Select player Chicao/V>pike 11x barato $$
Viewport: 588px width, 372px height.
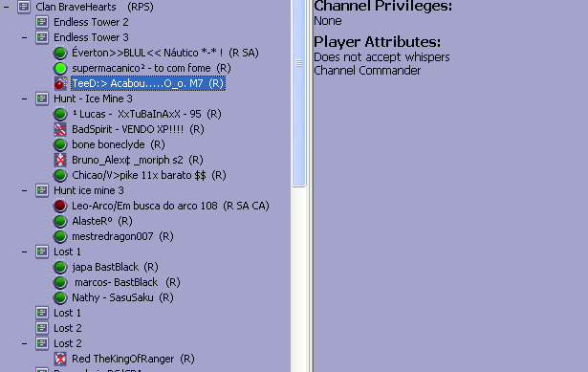(x=149, y=175)
